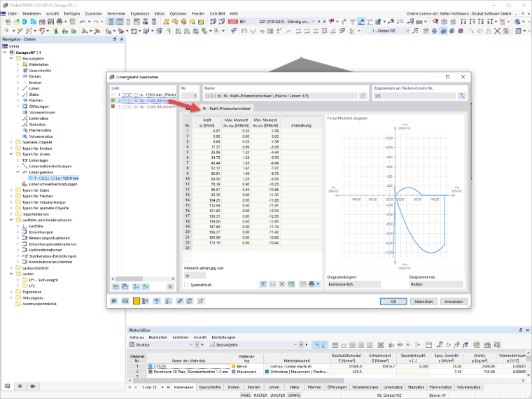Open the Basisobjekte dropdown in Materialien panel
This screenshot has width=532, height=399.
tap(295, 344)
